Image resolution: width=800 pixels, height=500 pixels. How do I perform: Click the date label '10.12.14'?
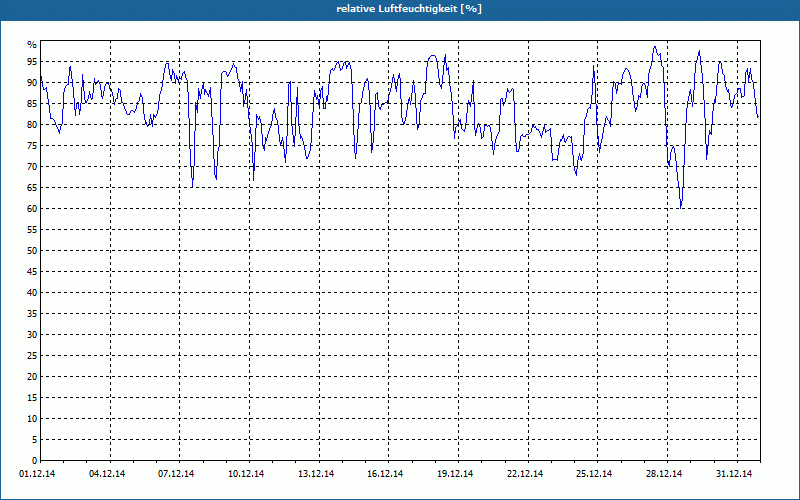click(246, 474)
